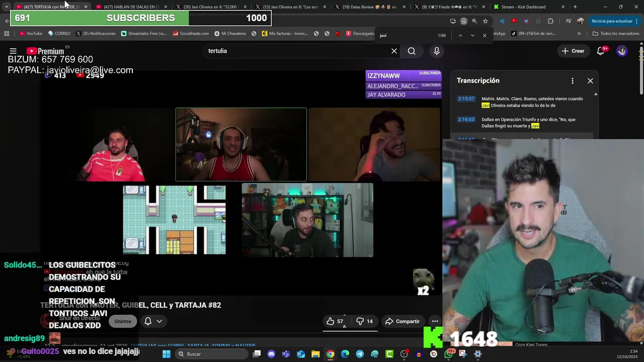644x362 pixels.
Task: Close the find-in-page bar
Action: pyautogui.click(x=485, y=35)
